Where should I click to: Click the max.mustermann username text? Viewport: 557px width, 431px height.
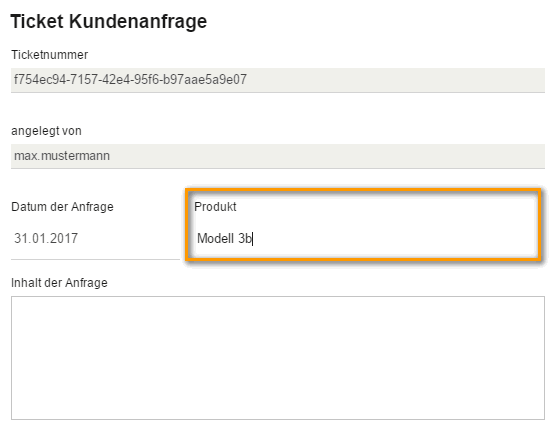62,156
